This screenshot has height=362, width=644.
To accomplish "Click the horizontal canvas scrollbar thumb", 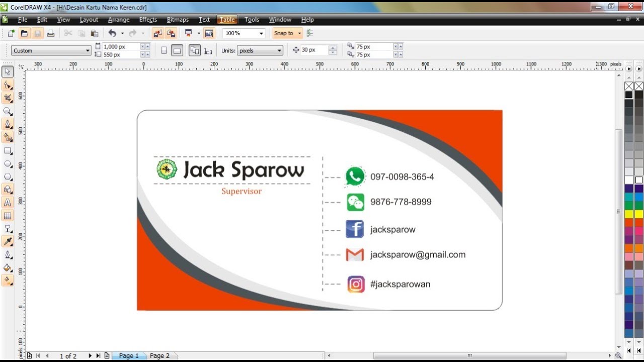I will [x=470, y=355].
